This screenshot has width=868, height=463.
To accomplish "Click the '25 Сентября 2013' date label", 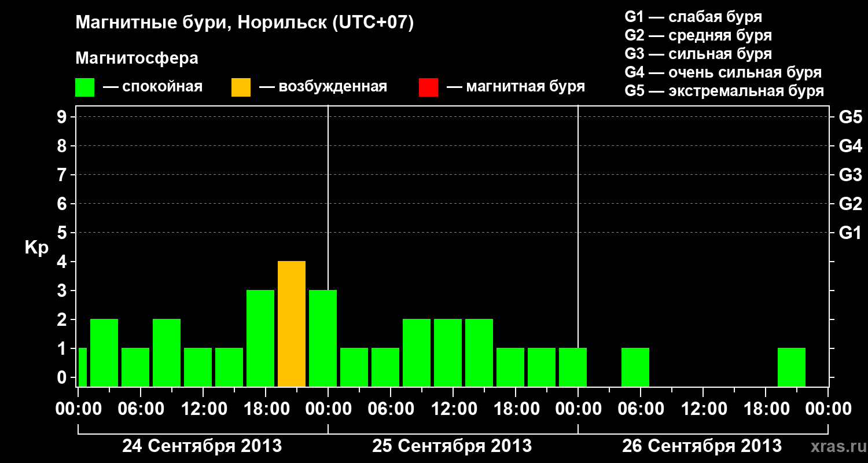I will (x=452, y=446).
